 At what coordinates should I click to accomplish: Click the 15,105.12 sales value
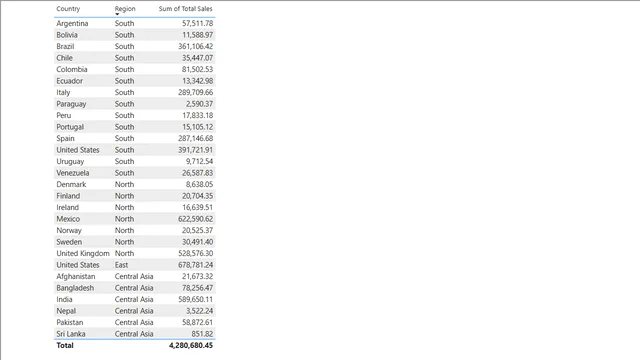point(198,127)
